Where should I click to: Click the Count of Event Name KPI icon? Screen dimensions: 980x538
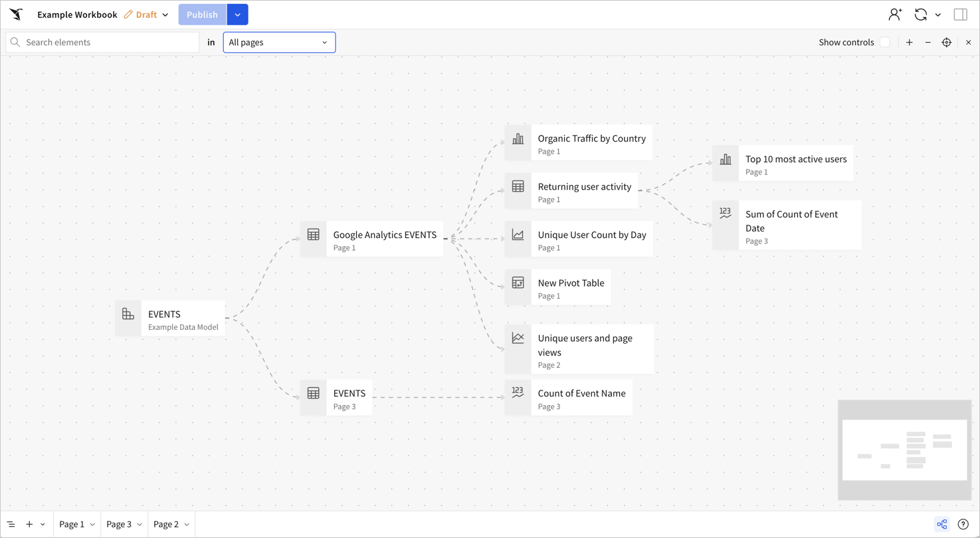(x=518, y=392)
